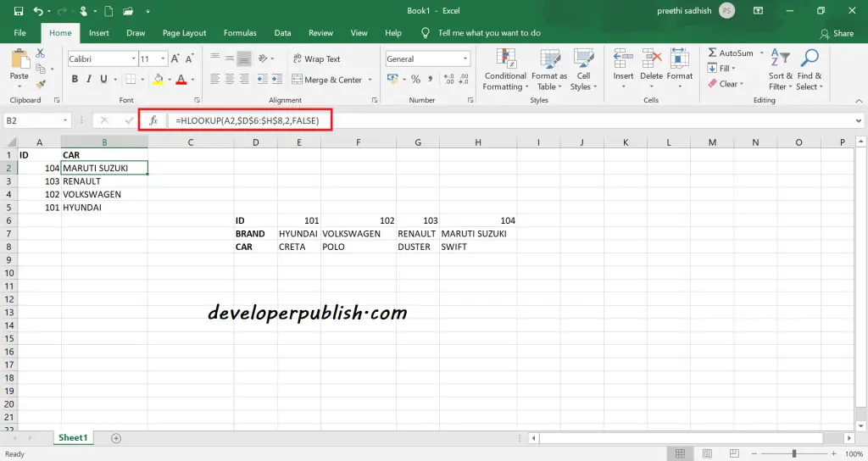
Task: Expand the formula bar with the chevron
Action: coord(859,120)
